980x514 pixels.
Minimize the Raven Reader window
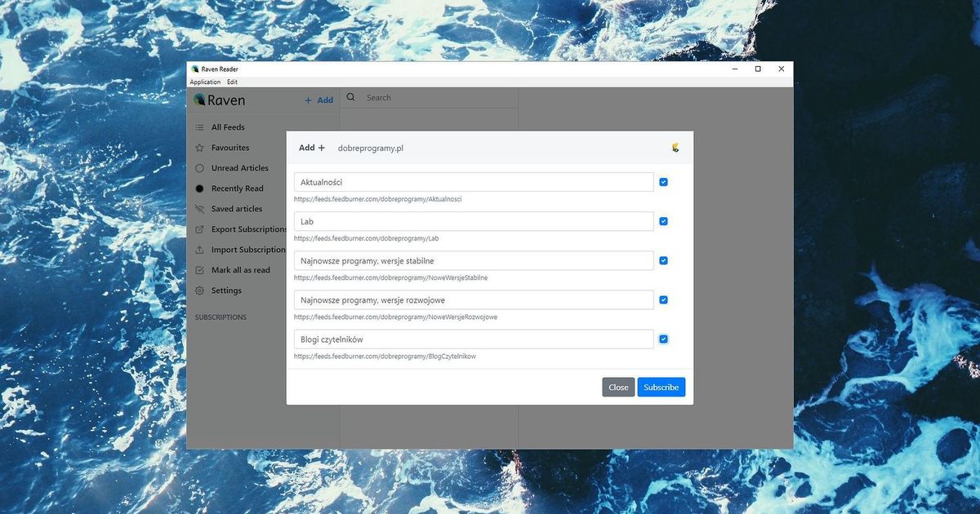coord(734,69)
